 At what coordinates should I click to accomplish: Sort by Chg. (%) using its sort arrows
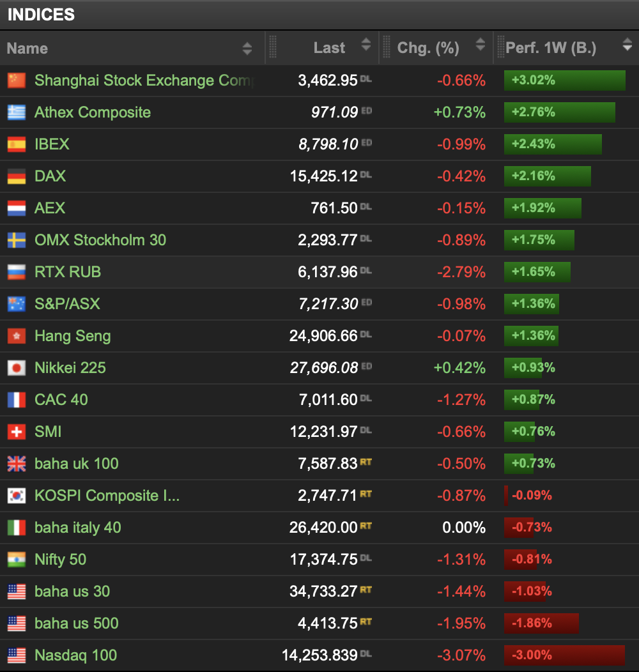pyautogui.click(x=481, y=44)
